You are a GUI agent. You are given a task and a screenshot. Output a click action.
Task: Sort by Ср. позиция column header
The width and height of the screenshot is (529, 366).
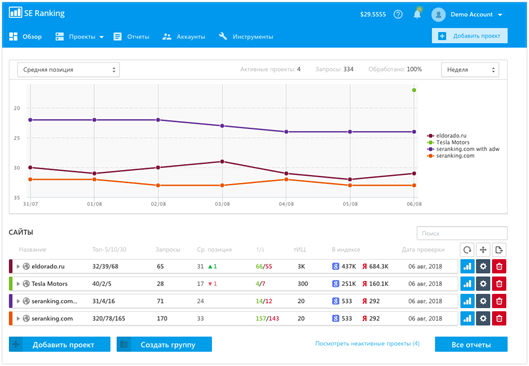click(214, 250)
